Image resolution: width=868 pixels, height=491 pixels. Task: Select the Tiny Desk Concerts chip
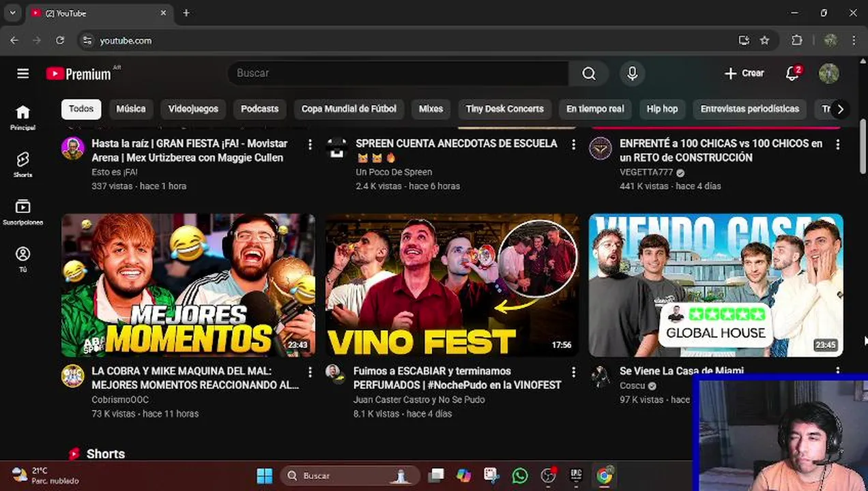[505, 109]
